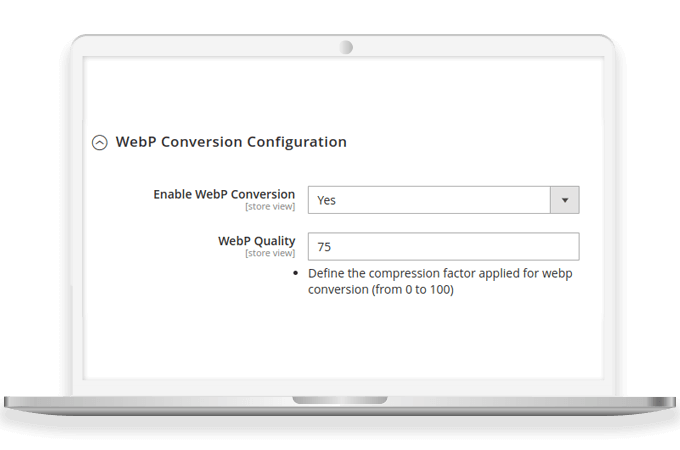Click the circled chevron collapse icon

point(99,143)
